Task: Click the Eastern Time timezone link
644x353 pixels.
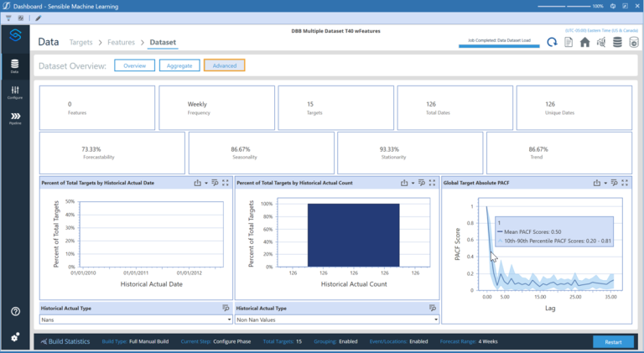Action: pos(600,29)
